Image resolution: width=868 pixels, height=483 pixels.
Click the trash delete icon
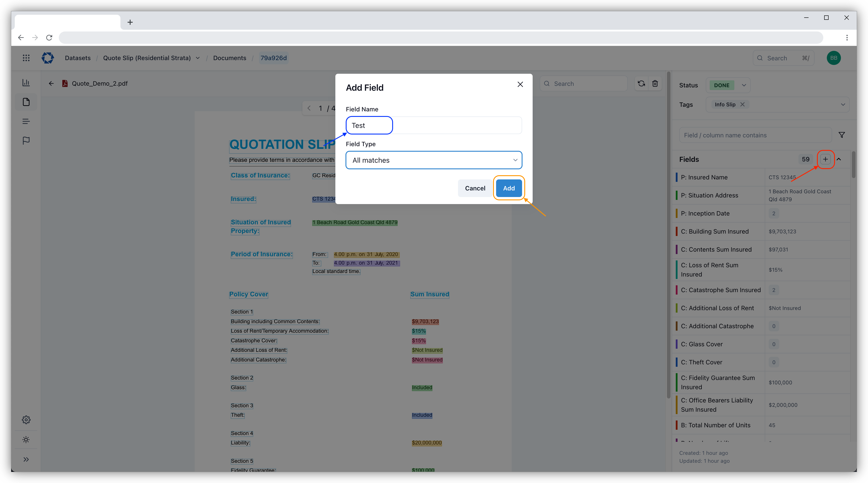pos(655,83)
